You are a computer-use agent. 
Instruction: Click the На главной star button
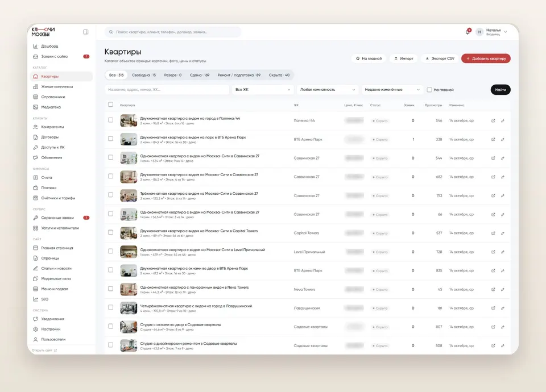[x=369, y=59]
